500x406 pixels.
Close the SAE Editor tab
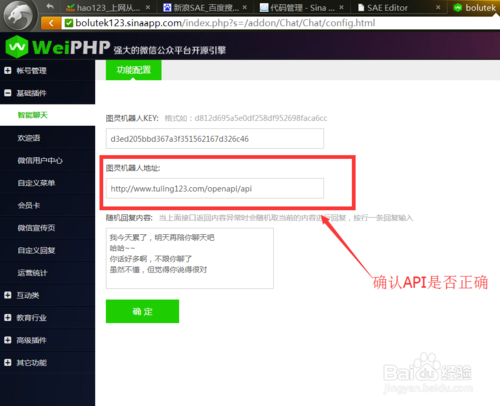click(x=438, y=7)
